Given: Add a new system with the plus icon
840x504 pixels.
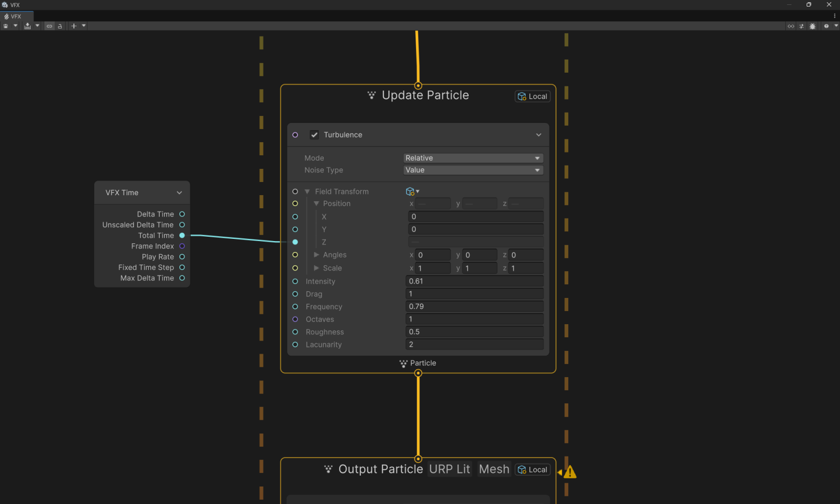Looking at the screenshot, I should point(73,26).
